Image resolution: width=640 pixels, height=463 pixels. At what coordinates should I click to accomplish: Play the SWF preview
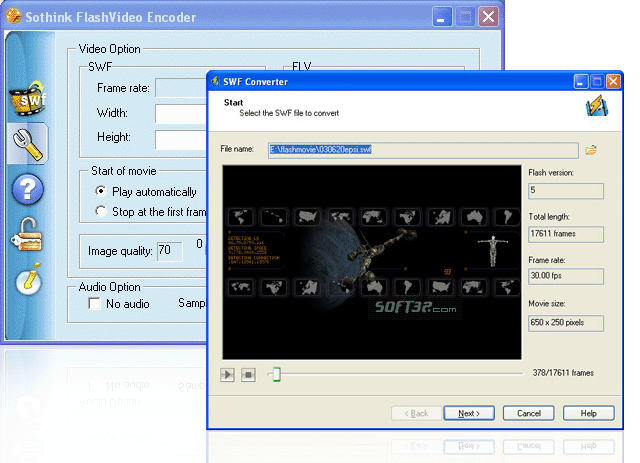pyautogui.click(x=227, y=374)
